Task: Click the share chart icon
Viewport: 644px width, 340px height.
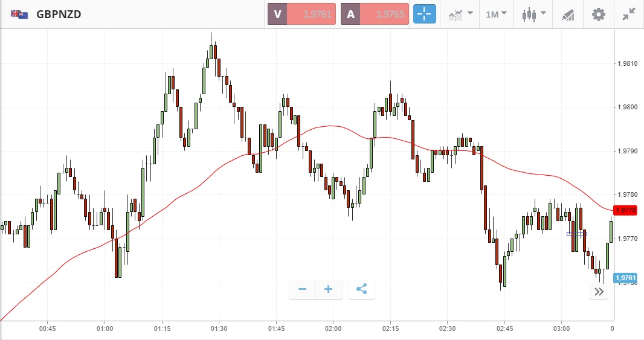Action: (x=361, y=289)
